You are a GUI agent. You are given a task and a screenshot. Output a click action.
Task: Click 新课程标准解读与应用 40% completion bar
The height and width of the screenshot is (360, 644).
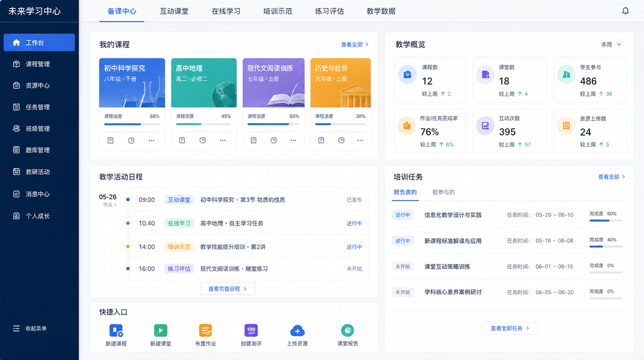point(606,246)
